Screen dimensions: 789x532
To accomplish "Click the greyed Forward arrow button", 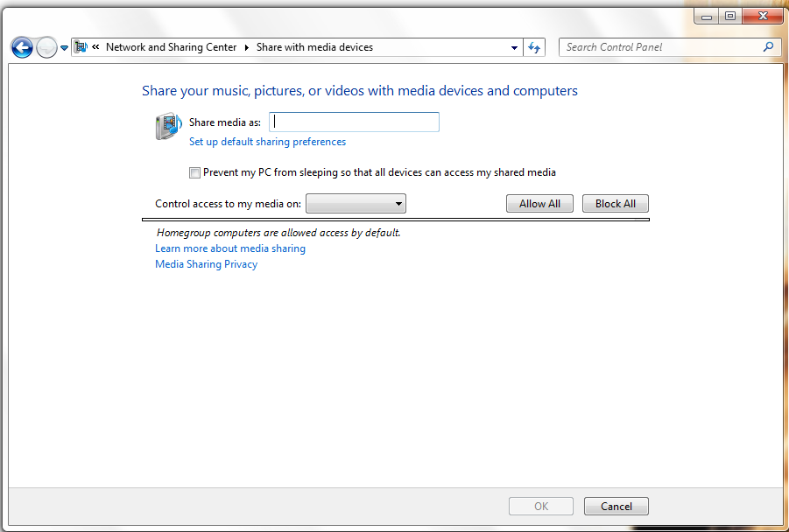I will [46, 48].
